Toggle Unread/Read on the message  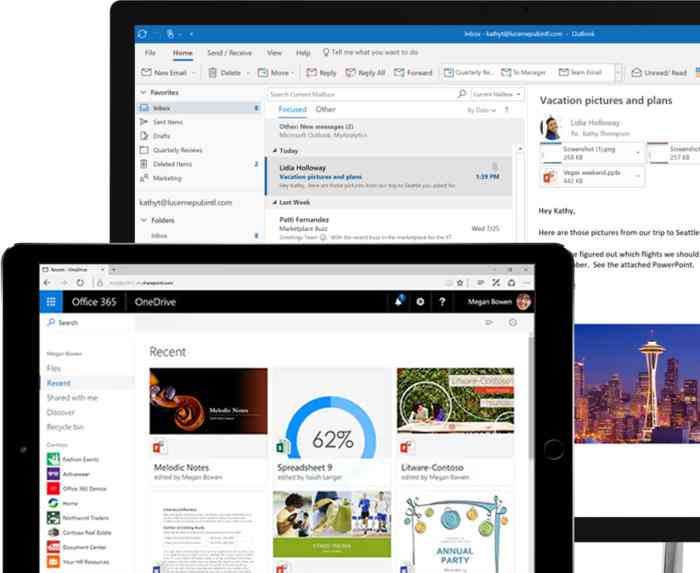659,72
